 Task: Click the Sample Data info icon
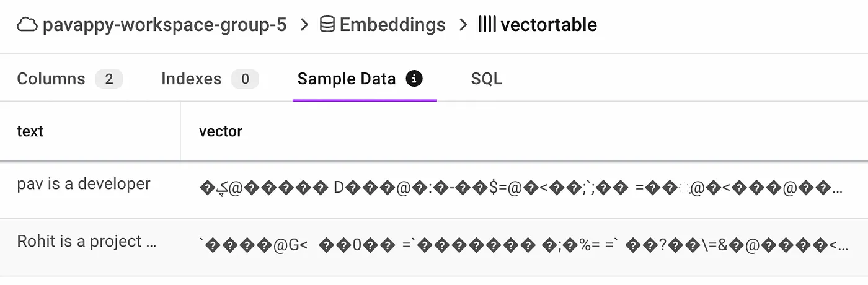414,79
